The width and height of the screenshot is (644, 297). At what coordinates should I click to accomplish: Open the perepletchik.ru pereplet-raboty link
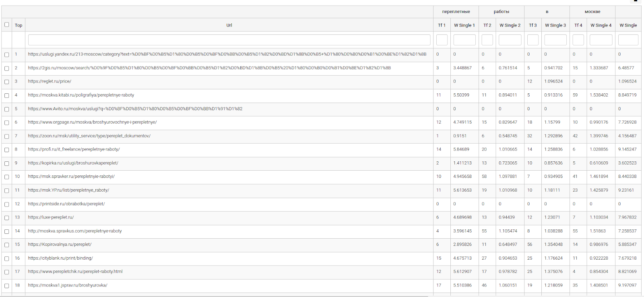pos(75,272)
